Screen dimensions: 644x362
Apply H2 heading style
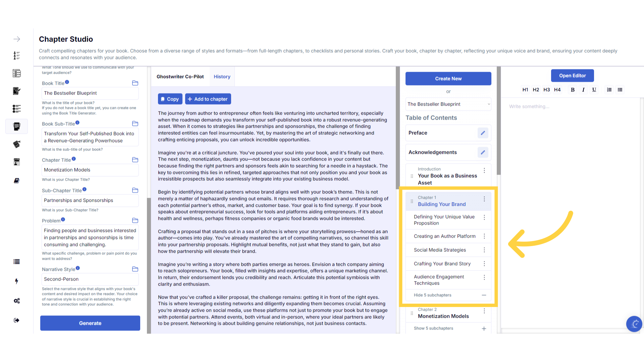pyautogui.click(x=536, y=90)
